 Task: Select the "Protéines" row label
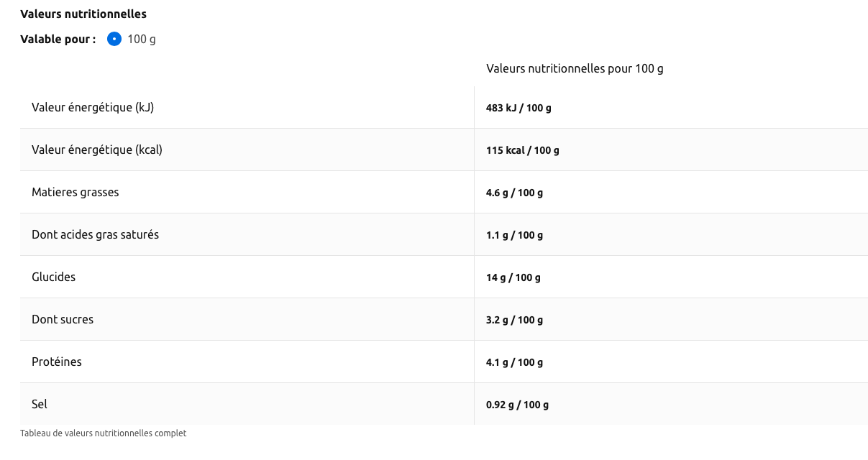point(57,362)
